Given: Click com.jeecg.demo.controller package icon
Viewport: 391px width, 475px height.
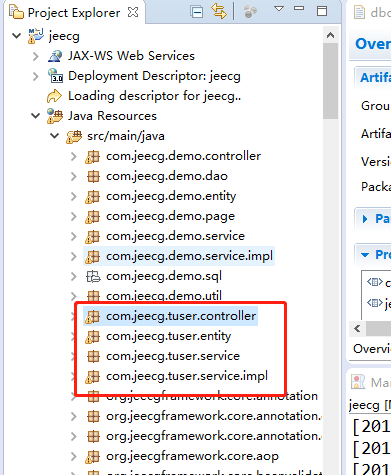Looking at the screenshot, I should tap(93, 156).
